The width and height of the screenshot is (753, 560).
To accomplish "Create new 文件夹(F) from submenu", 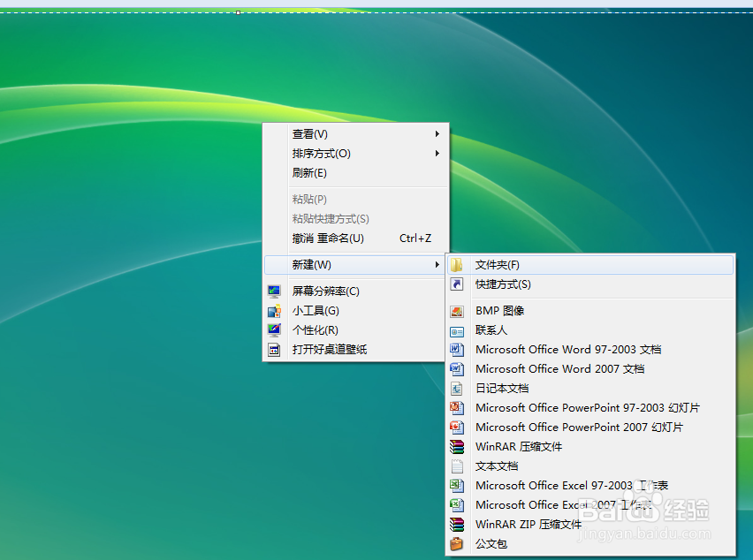I will point(590,265).
